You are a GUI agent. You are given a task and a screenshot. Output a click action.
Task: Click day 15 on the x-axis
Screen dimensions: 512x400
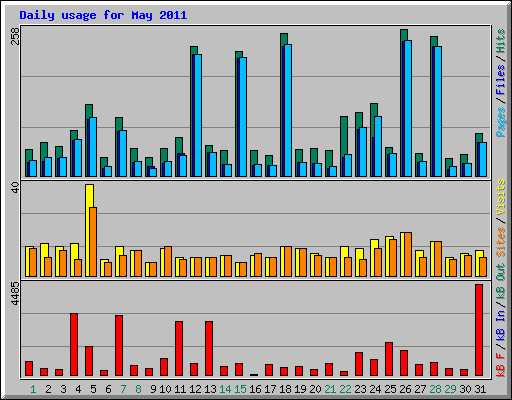pyautogui.click(x=240, y=389)
